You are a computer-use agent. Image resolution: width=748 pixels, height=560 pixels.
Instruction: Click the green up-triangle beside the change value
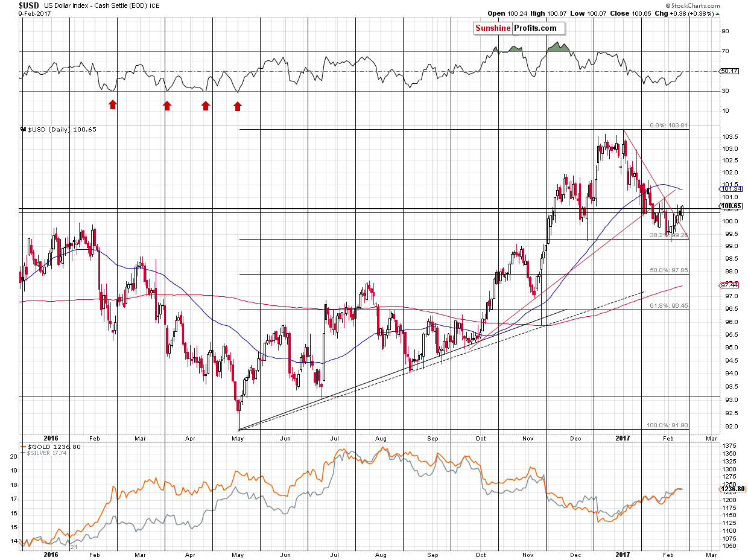[x=718, y=13]
